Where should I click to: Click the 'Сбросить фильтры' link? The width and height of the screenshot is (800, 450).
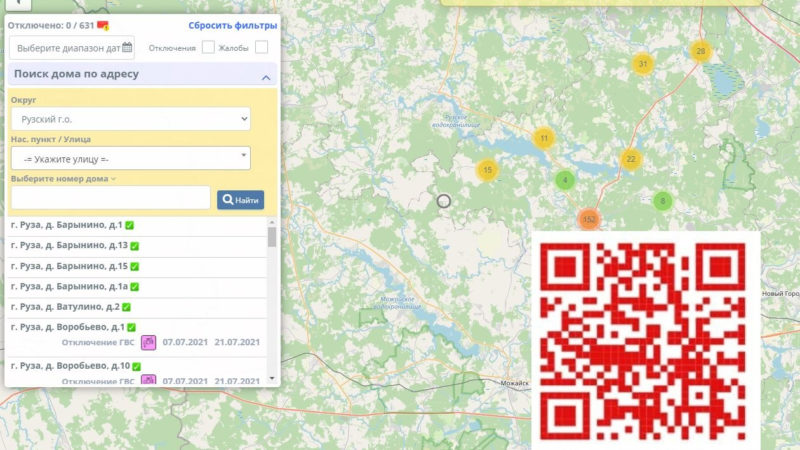(233, 24)
